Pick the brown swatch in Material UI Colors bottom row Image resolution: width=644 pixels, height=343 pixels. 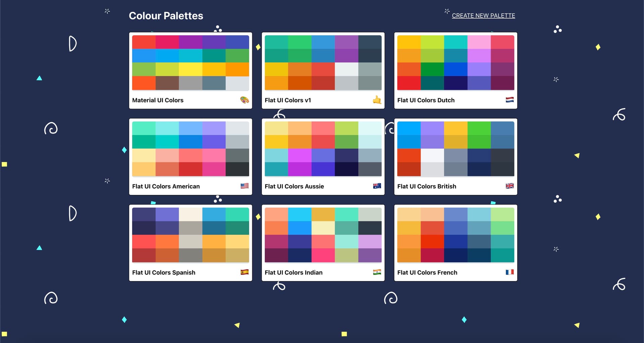click(167, 83)
